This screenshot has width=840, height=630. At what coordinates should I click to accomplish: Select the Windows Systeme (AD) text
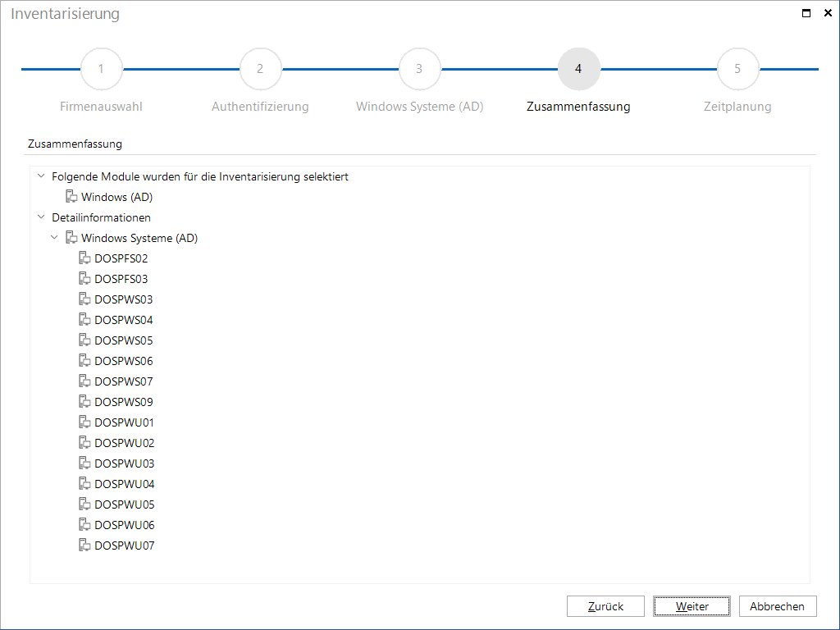point(139,238)
